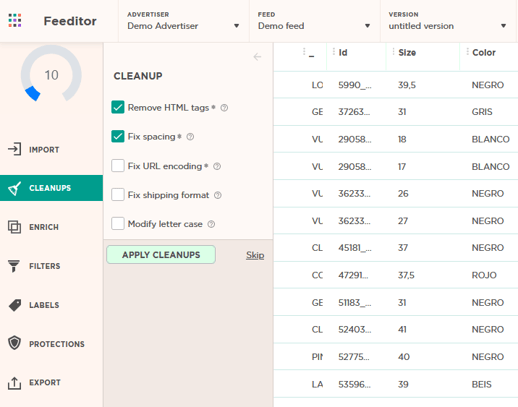Open the Version dropdown
This screenshot has height=407, width=518.
pos(448,21)
